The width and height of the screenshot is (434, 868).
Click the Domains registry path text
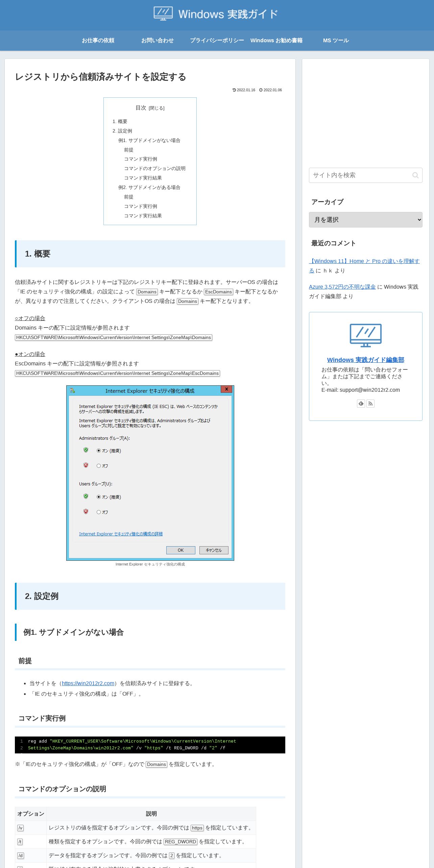pos(114,337)
